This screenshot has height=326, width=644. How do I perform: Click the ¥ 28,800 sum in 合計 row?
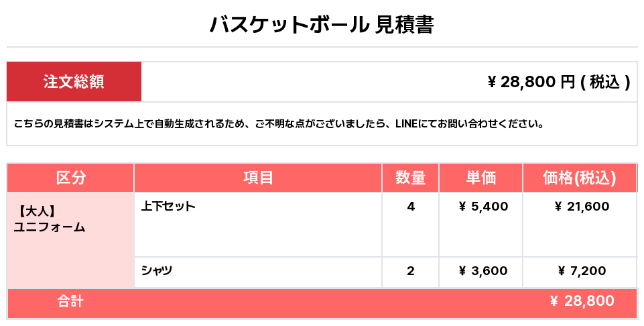[582, 301]
